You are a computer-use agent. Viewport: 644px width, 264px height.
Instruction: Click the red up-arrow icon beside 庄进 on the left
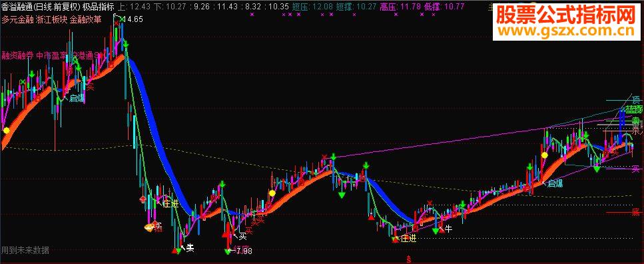point(143,199)
